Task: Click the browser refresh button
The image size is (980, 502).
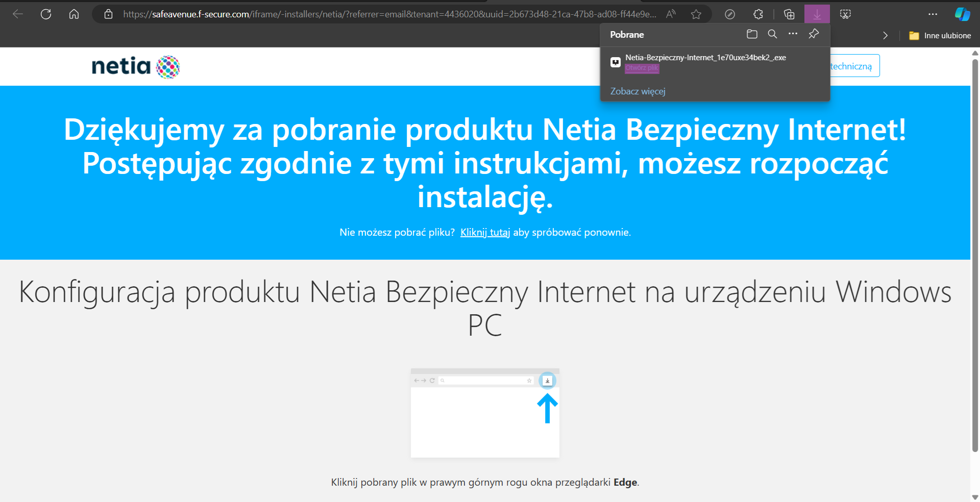Action: 46,14
